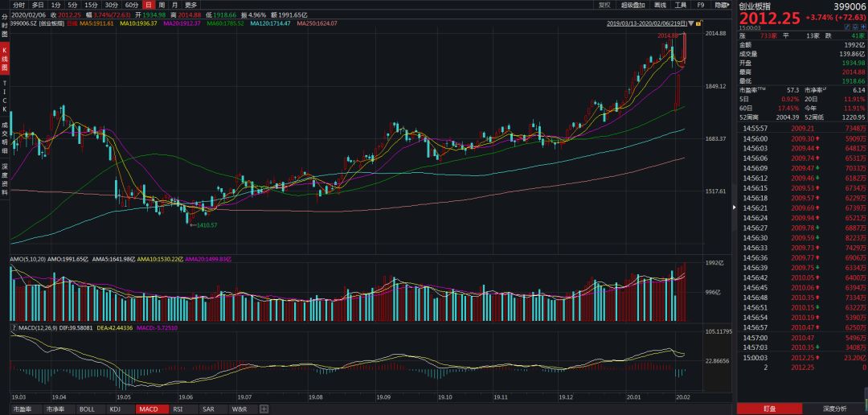Click the plus icon to add indicator
Viewport: 868px width, 415px height.
point(264,409)
